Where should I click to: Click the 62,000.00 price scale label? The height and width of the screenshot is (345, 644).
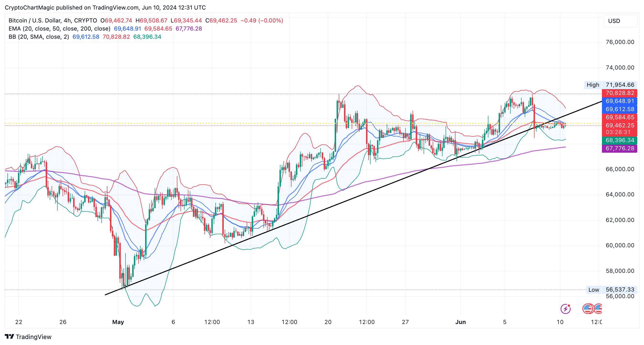tap(620, 220)
